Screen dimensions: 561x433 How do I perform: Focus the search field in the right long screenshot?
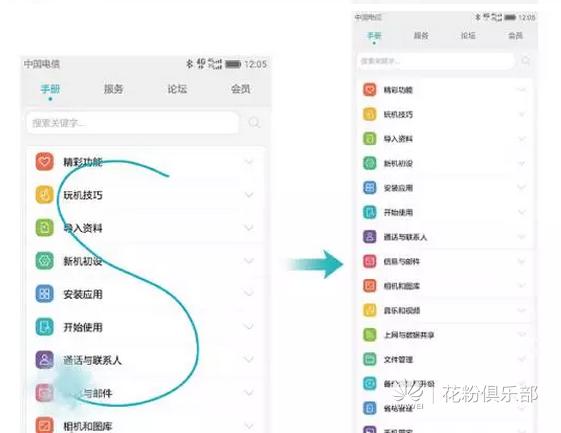(435, 60)
